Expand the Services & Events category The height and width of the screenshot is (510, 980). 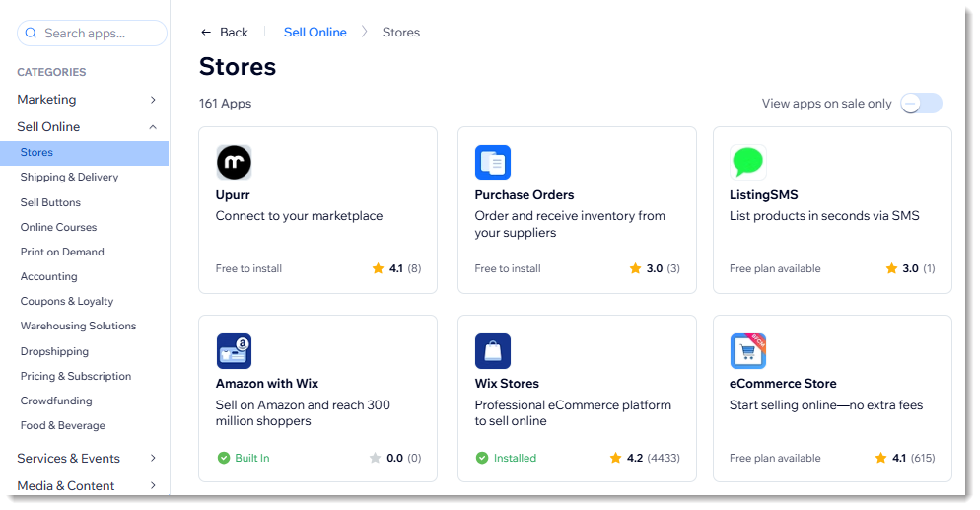coord(153,459)
